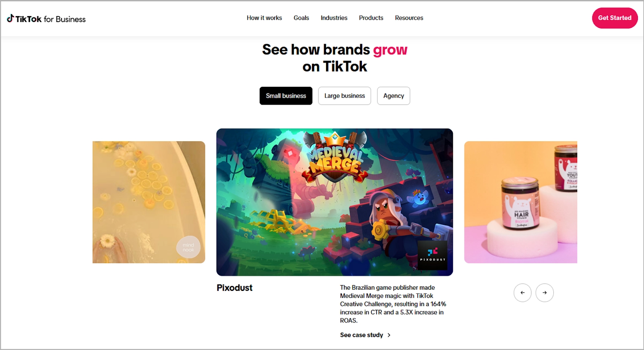Open the Products menu item
644x350 pixels.
pos(371,18)
